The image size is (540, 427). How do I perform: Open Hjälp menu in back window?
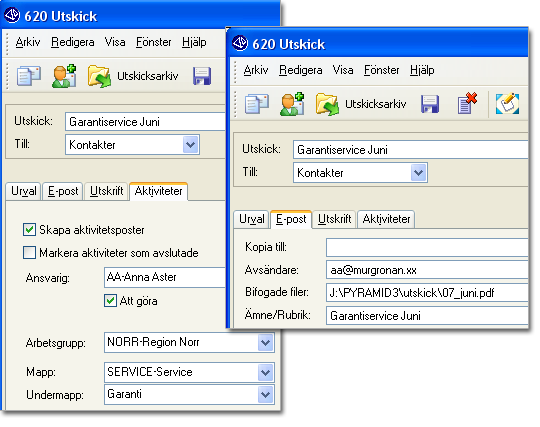click(x=194, y=43)
